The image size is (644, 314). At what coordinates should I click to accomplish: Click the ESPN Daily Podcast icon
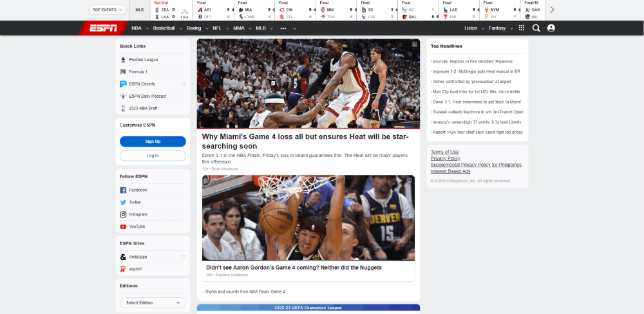(x=123, y=96)
